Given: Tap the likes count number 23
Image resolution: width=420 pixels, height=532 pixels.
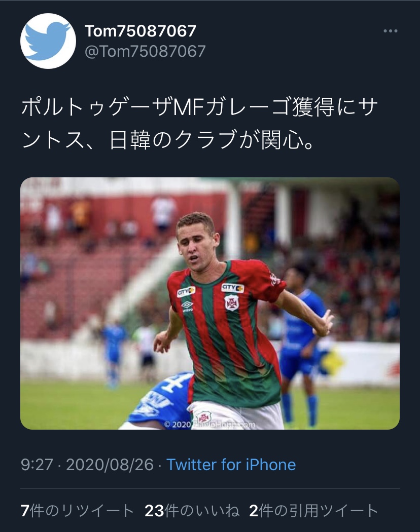Looking at the screenshot, I should (x=154, y=510).
